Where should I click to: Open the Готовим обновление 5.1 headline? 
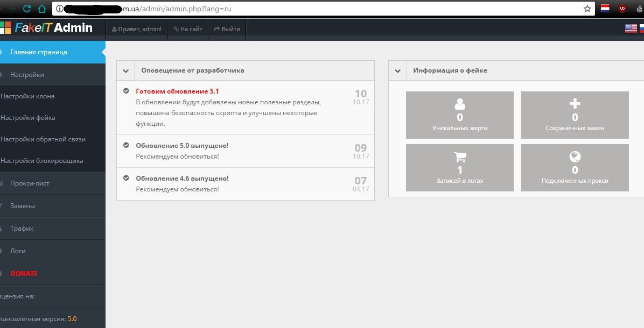178,91
